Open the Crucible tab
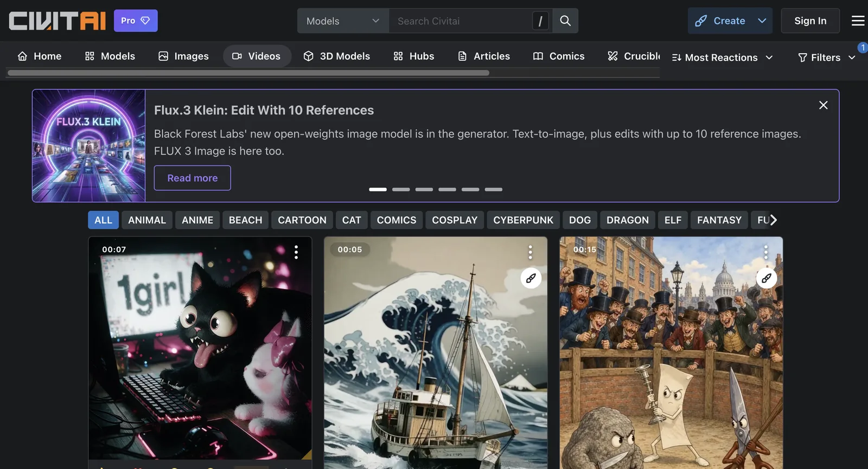The width and height of the screenshot is (868, 469). pos(634,56)
